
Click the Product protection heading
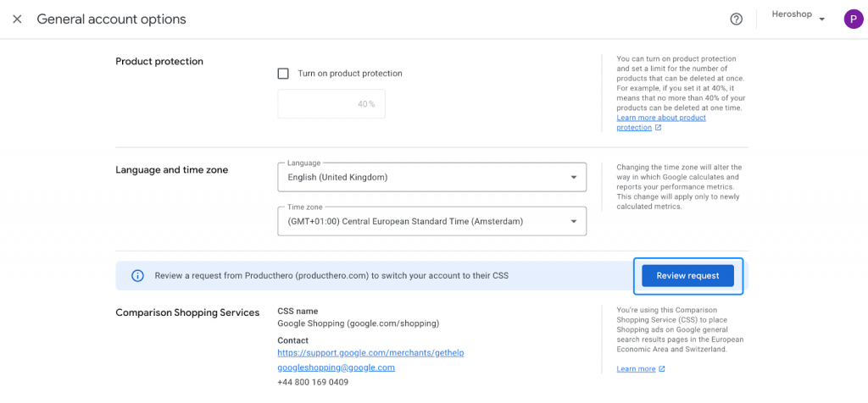point(159,61)
